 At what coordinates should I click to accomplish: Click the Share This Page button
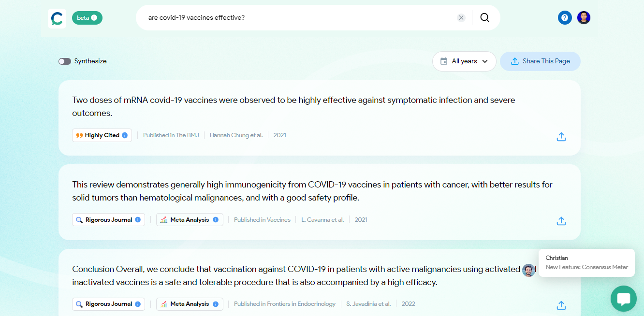540,61
